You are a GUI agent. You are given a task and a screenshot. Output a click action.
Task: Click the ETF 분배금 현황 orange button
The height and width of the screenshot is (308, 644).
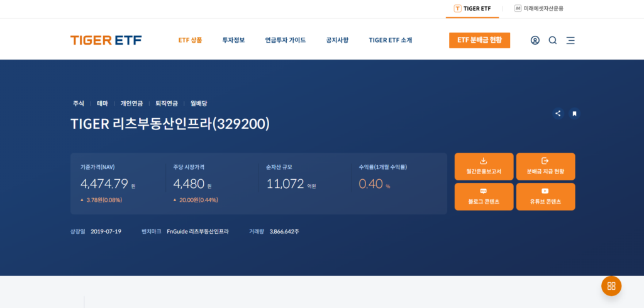pyautogui.click(x=479, y=40)
